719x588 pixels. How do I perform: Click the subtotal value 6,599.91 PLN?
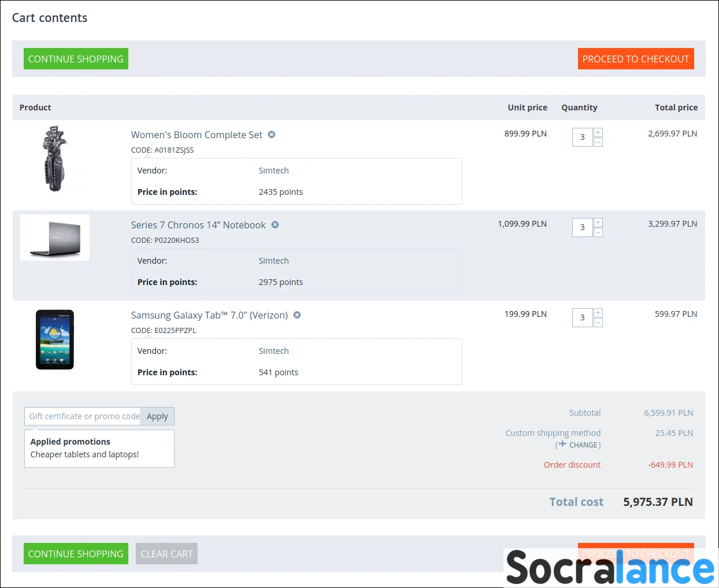click(669, 413)
